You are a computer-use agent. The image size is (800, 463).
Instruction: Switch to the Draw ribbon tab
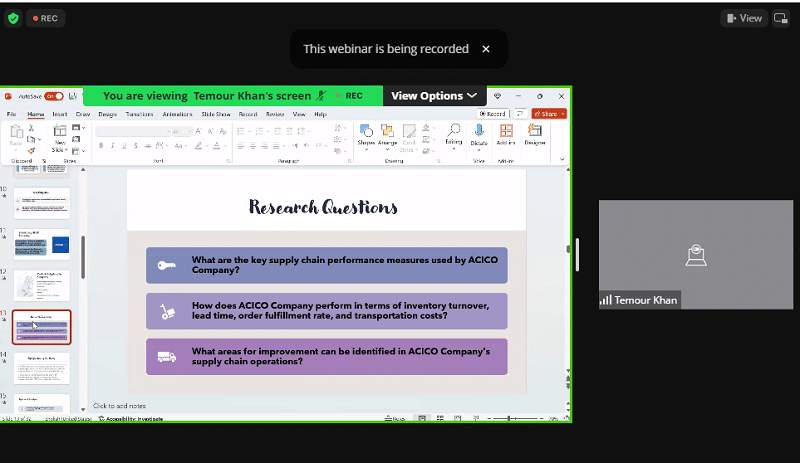click(x=83, y=114)
